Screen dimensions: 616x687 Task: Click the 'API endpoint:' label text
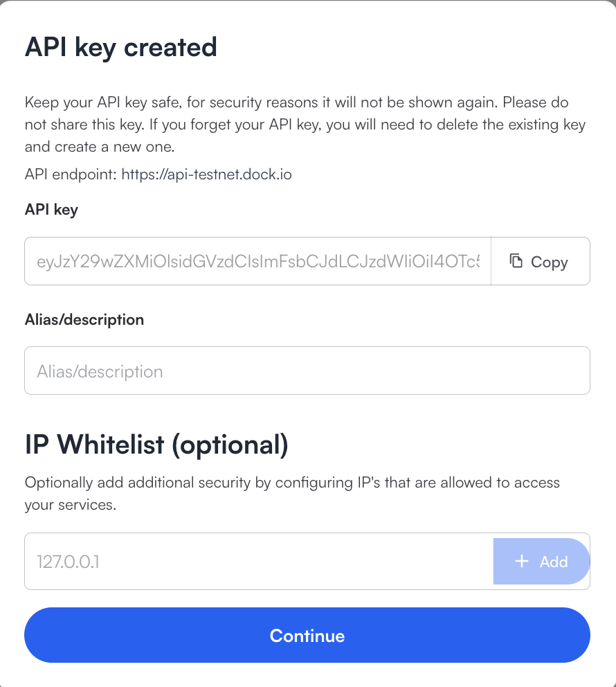point(71,175)
